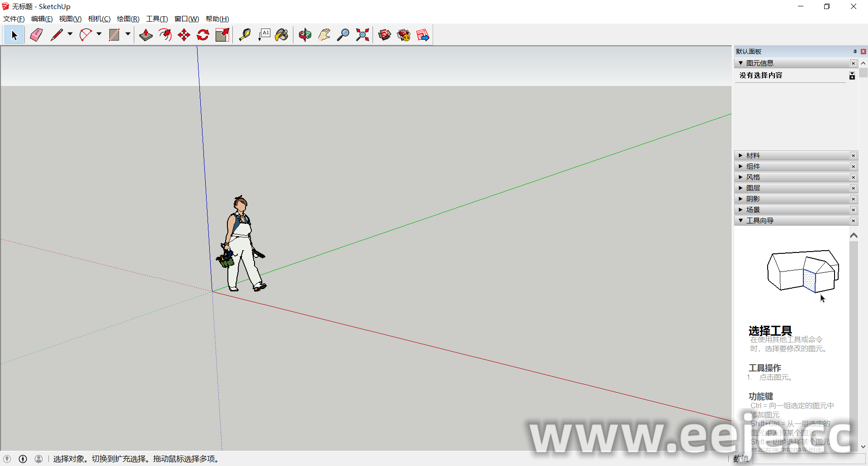Select the Pan hand tool
This screenshot has width=868, height=466.
pyautogui.click(x=324, y=35)
